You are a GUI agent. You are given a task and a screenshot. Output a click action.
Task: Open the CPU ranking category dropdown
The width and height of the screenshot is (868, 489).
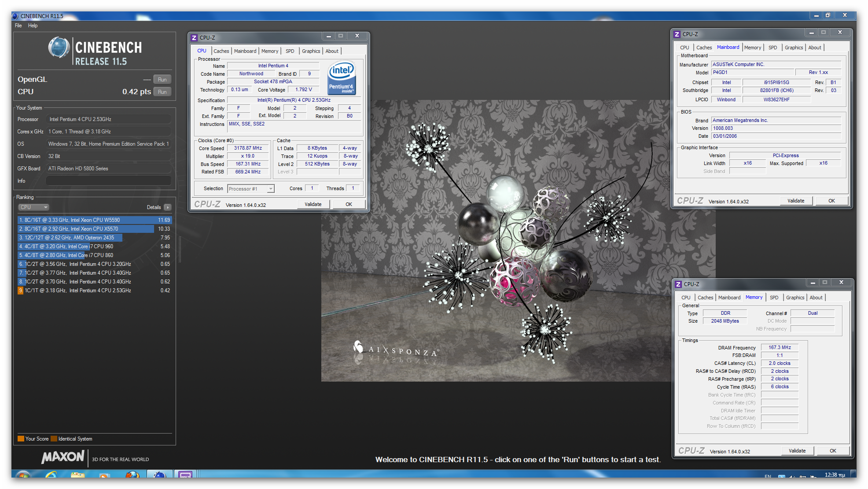coord(33,207)
